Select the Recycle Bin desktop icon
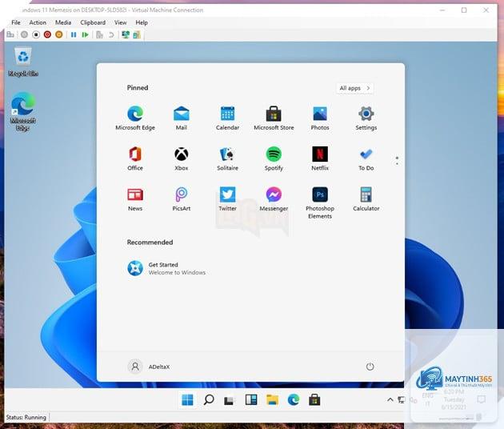The image size is (504, 429). (23, 62)
